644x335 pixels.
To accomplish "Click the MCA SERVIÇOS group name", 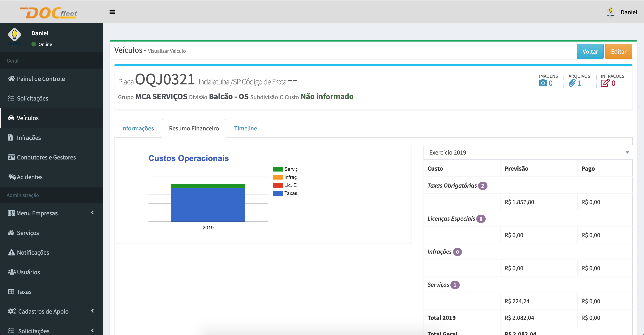I will point(161,96).
